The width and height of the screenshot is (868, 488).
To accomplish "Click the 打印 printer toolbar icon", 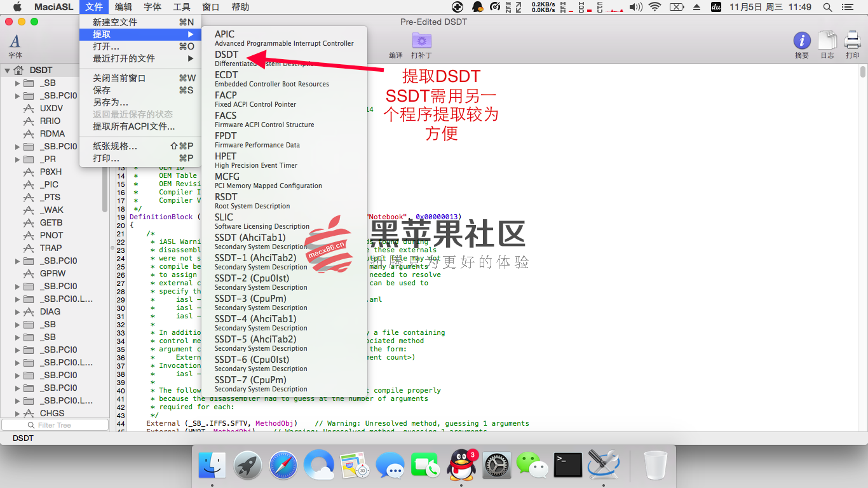I will coord(853,41).
